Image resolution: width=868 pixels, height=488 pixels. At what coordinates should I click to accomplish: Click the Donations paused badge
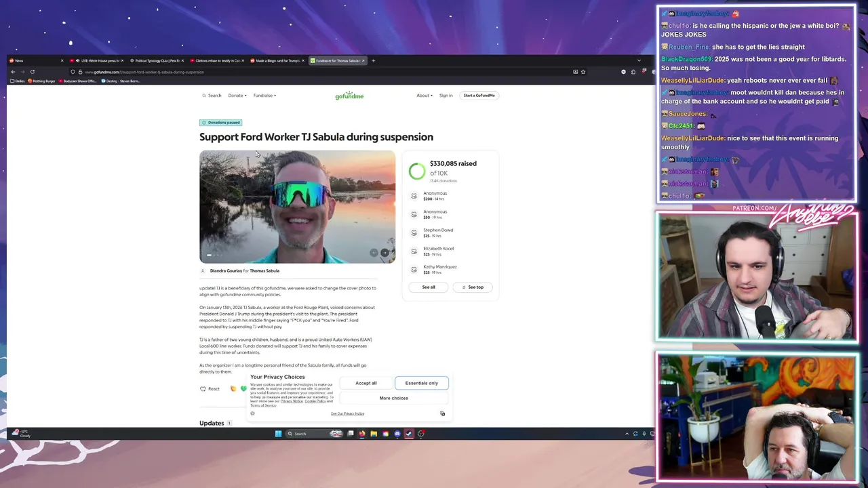click(221, 123)
